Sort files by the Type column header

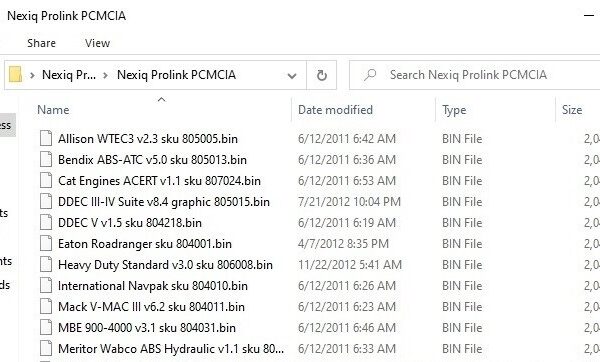point(454,110)
